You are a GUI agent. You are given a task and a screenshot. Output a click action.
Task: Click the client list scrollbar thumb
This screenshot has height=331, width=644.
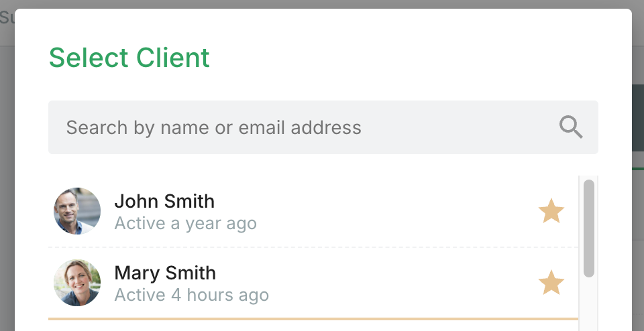pyautogui.click(x=589, y=228)
